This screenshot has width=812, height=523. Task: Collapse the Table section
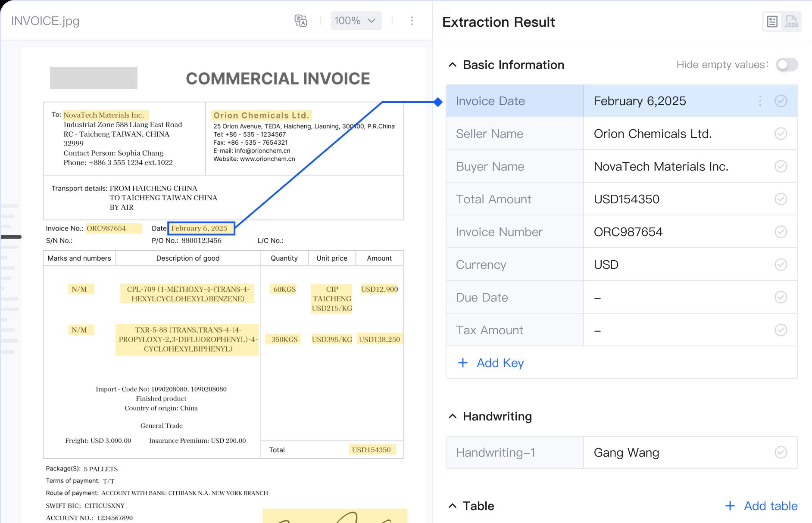tap(453, 506)
